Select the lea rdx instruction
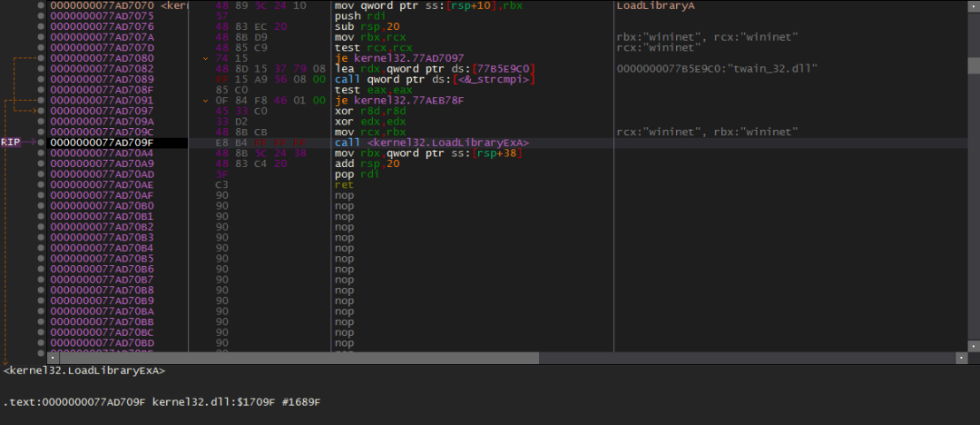 point(436,69)
